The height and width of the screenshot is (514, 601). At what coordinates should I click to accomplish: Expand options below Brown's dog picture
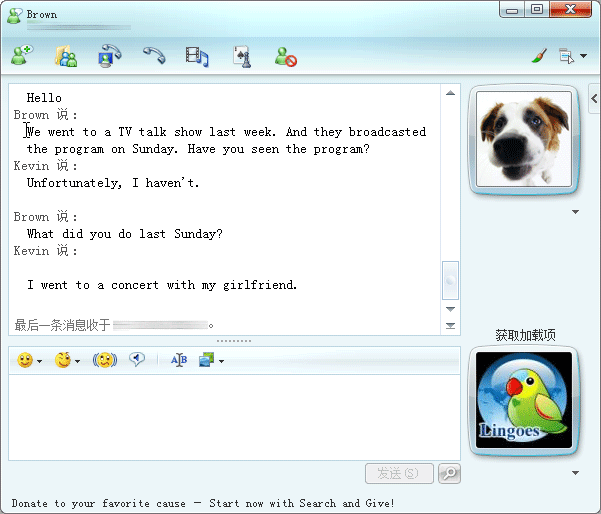[x=575, y=212]
